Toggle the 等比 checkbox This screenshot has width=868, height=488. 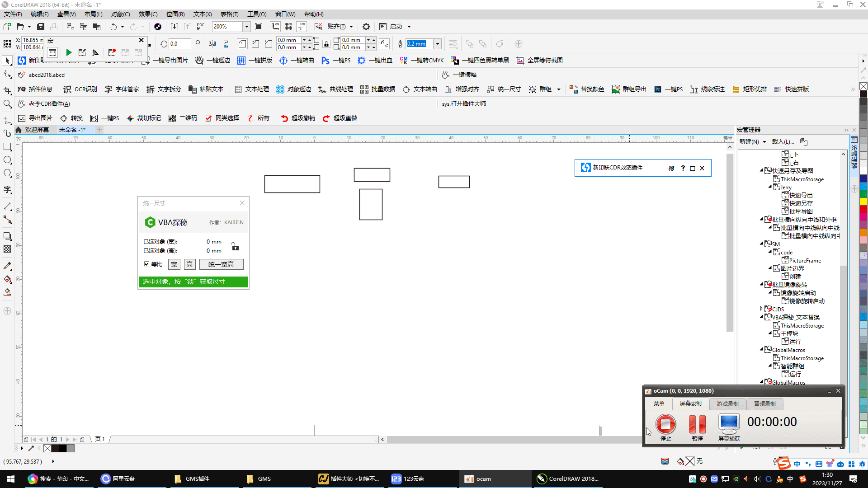pos(146,264)
